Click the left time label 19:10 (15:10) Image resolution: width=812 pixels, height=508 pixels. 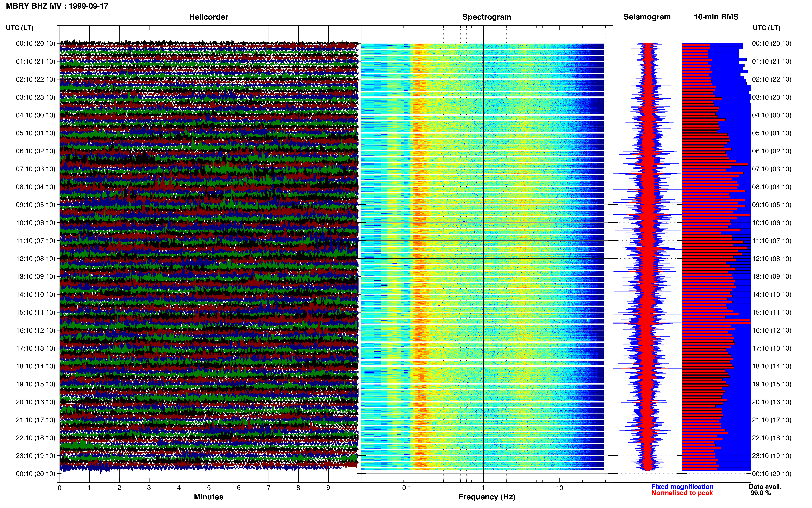pyautogui.click(x=36, y=384)
